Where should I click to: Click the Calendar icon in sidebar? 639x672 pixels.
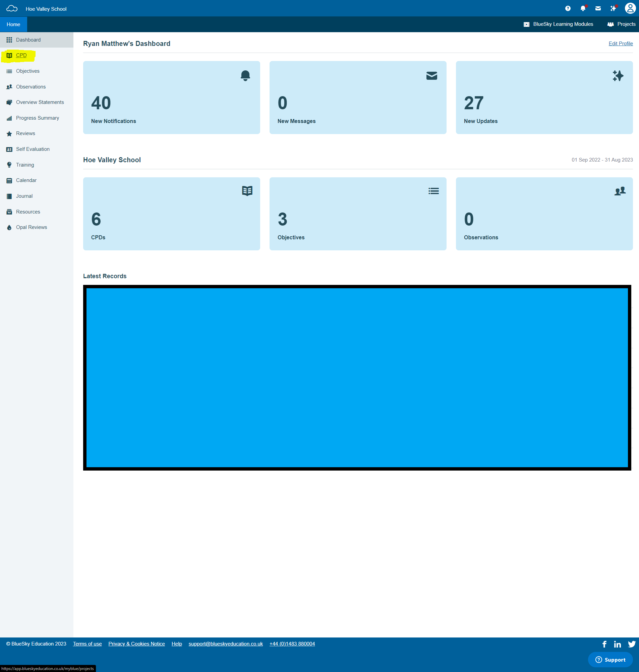(x=9, y=181)
